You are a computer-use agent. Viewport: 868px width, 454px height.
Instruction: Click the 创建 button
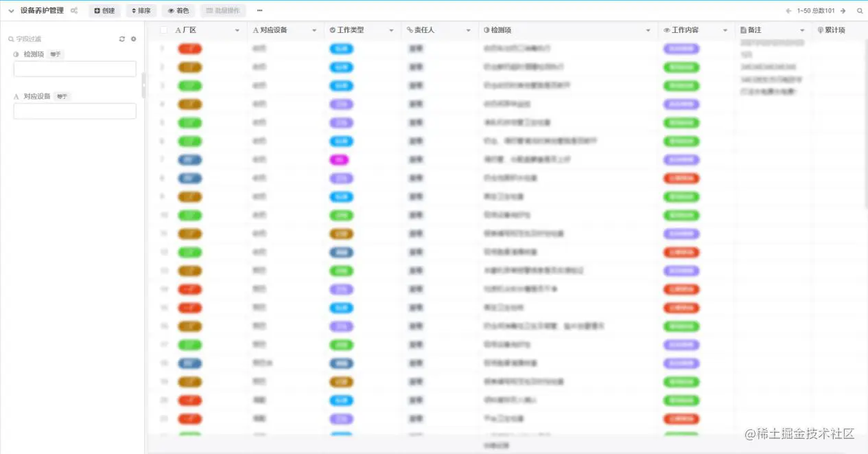104,11
